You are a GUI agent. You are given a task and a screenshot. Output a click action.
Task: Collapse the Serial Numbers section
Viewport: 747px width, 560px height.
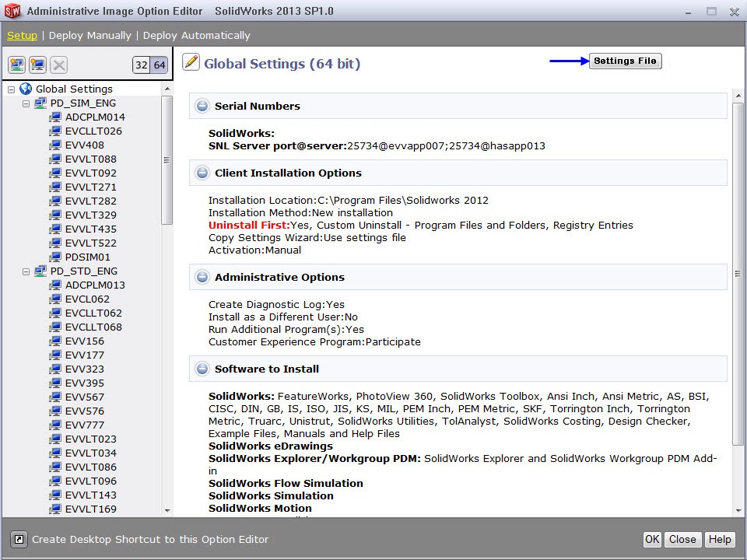pyautogui.click(x=202, y=106)
